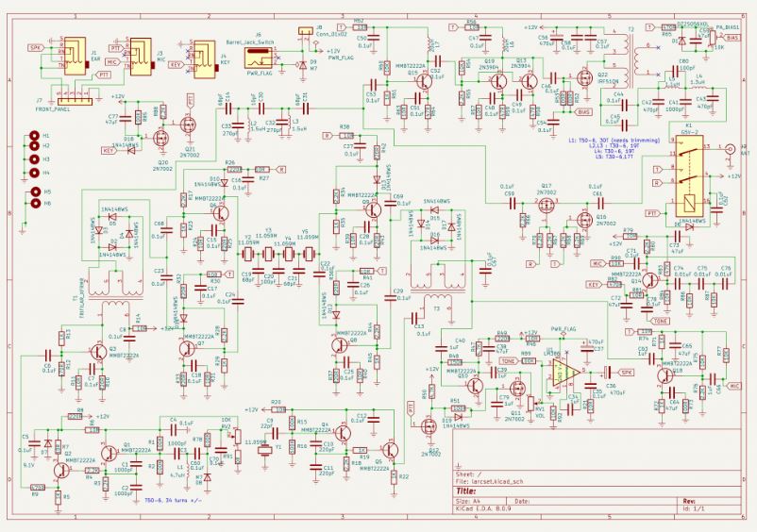Click the antenna coax connector symbol
This screenshot has width=757, height=532.
tap(730, 148)
